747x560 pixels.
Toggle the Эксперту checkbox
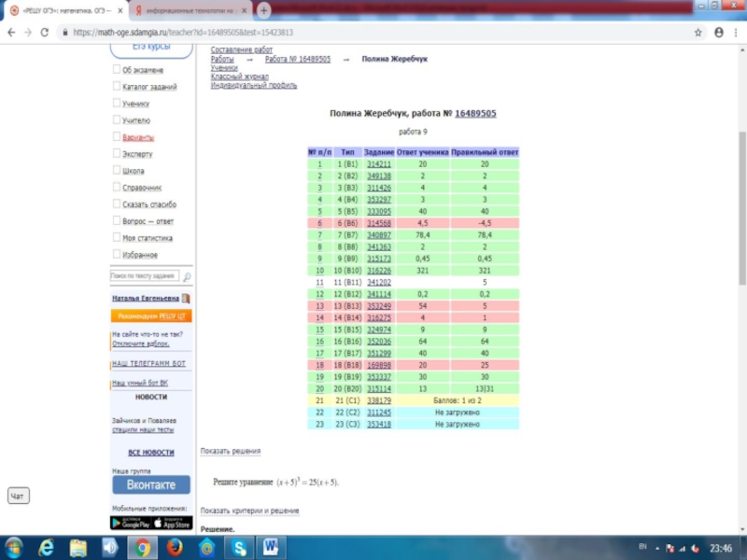click(116, 153)
